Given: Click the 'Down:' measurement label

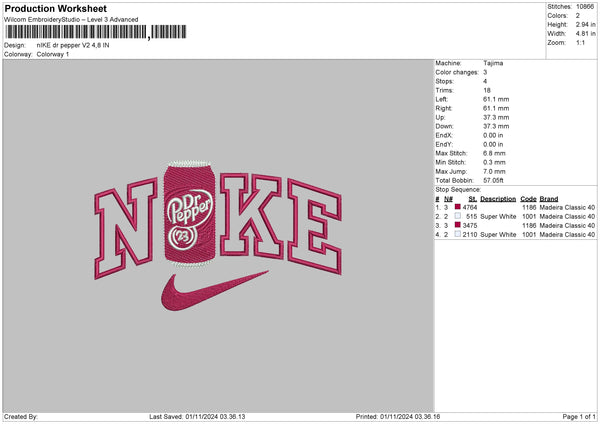Looking at the screenshot, I should click(x=444, y=126).
